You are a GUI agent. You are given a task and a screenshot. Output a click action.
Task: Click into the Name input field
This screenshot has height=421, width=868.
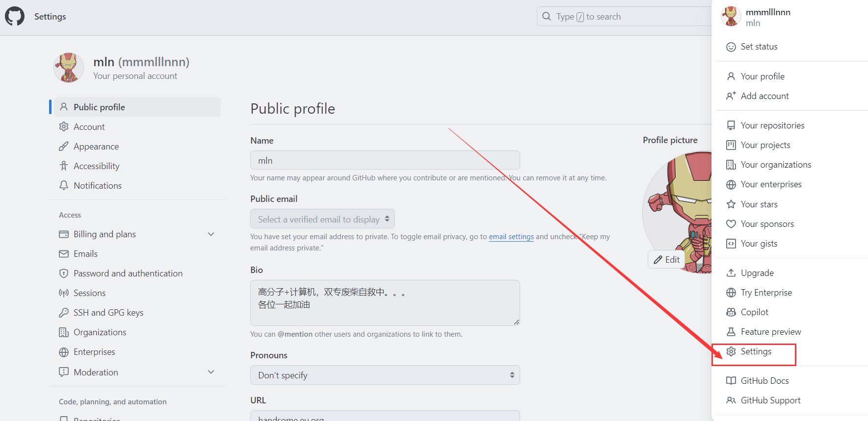[x=385, y=160]
